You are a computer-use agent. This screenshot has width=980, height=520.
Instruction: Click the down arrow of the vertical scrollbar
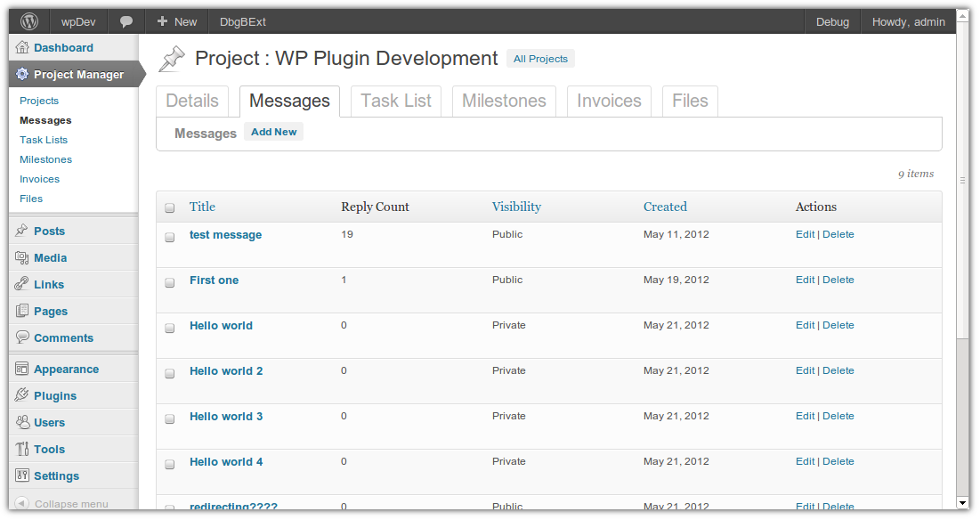[962, 502]
